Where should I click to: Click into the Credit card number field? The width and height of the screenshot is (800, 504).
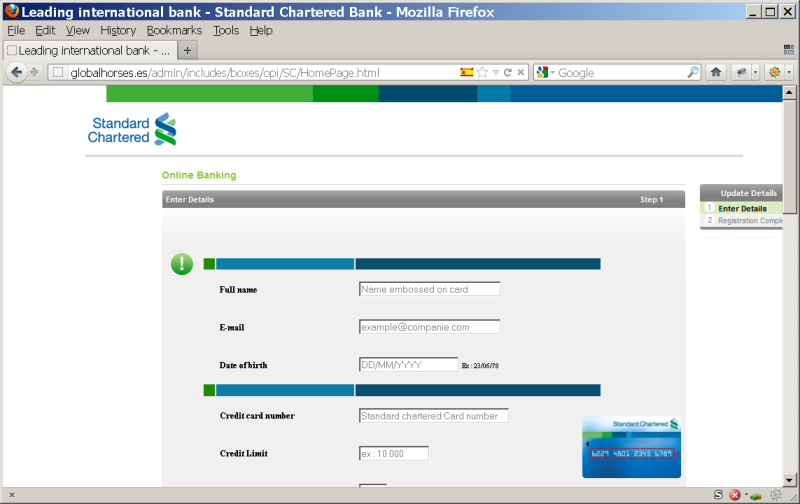(x=434, y=416)
